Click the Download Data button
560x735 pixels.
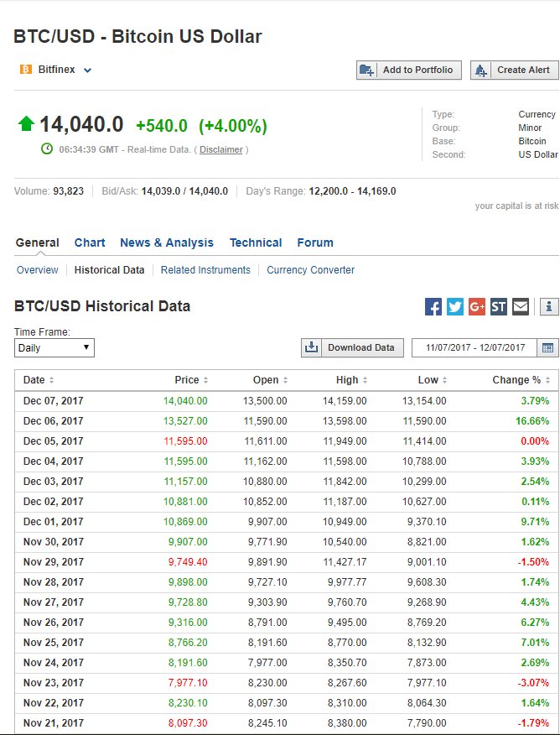point(352,348)
